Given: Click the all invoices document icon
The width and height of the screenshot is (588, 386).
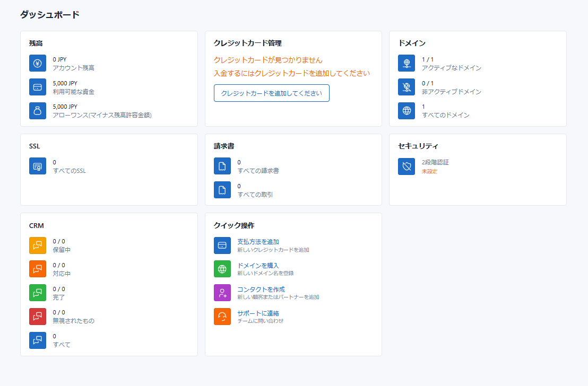Looking at the screenshot, I should pyautogui.click(x=222, y=166).
